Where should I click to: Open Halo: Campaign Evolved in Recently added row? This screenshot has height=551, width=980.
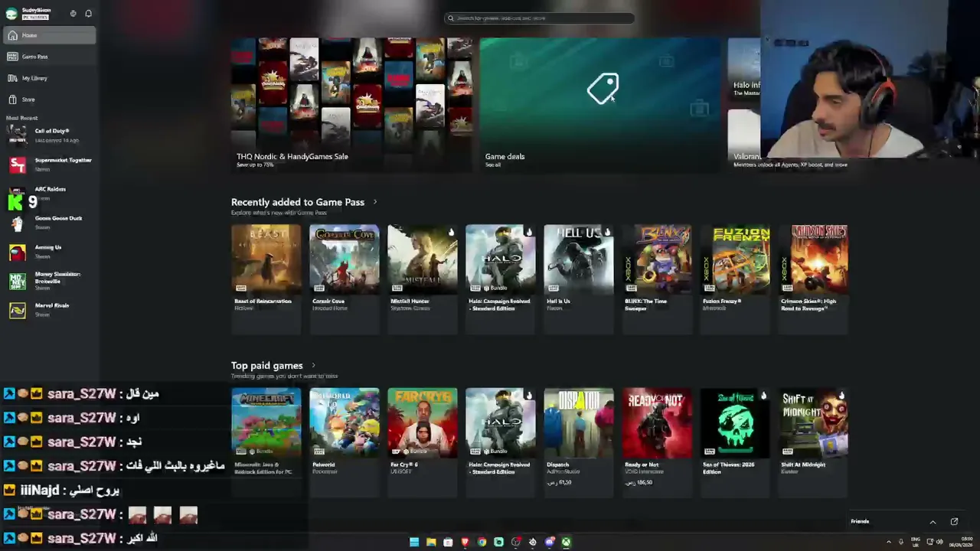tap(501, 279)
